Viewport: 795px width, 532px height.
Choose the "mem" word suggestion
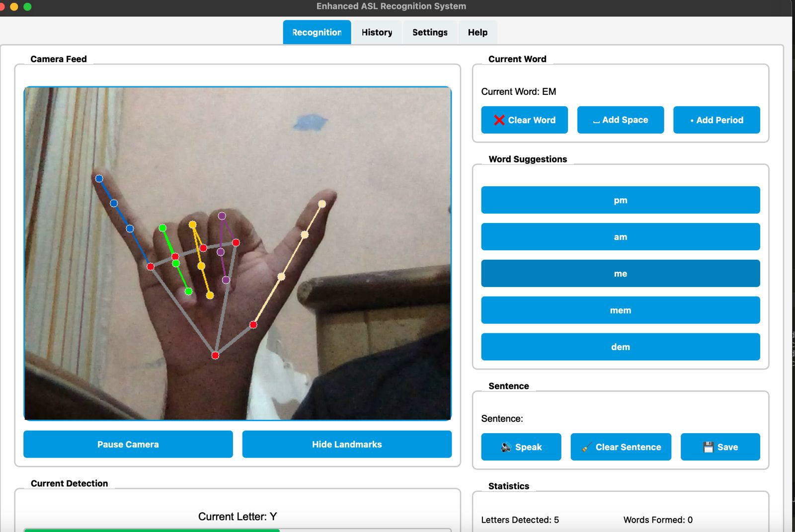coord(620,310)
